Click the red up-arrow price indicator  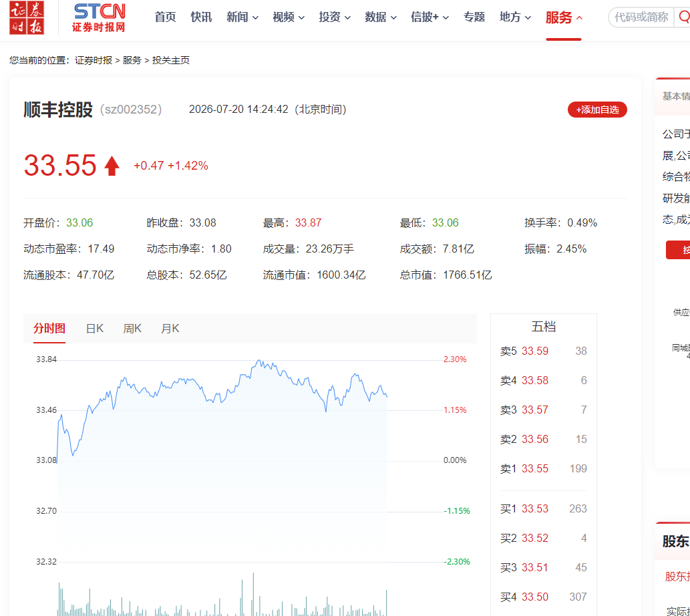tap(112, 166)
